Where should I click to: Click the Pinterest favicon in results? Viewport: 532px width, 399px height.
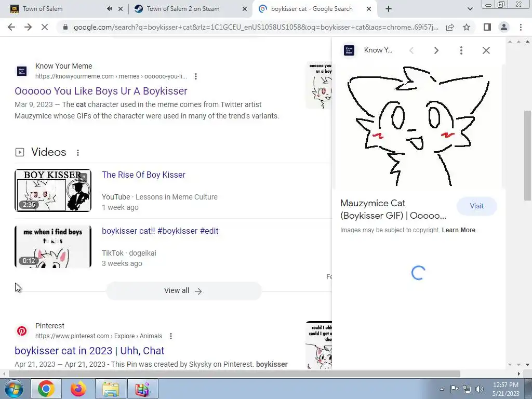22,331
